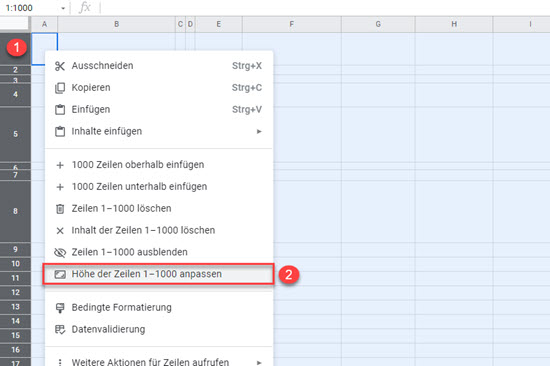Viewport: 550px width, 366px height.
Task: Click the plus icon for Zeilen unterhalb einfügen
Action: (60, 187)
